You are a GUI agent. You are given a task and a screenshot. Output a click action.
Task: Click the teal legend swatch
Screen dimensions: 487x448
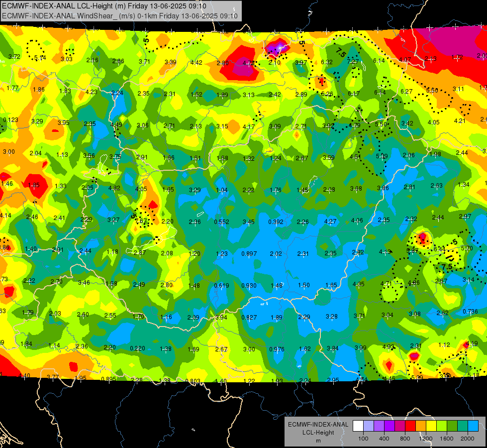463,426
